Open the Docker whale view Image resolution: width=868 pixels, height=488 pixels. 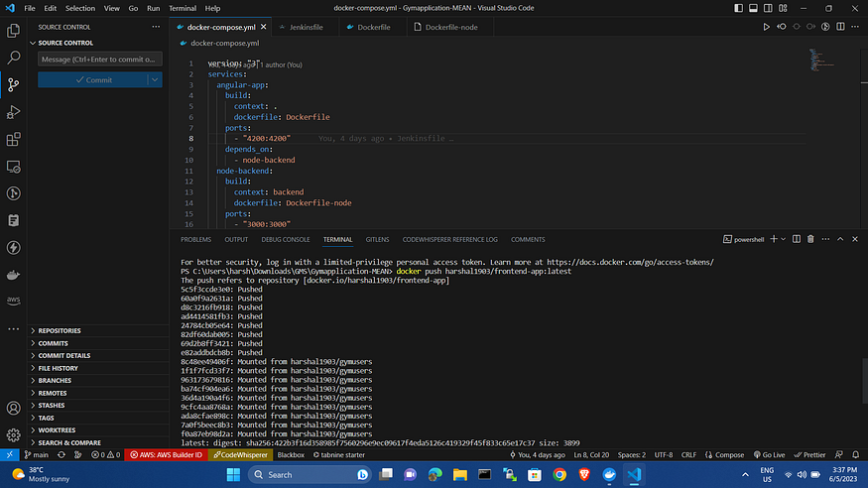coord(13,275)
